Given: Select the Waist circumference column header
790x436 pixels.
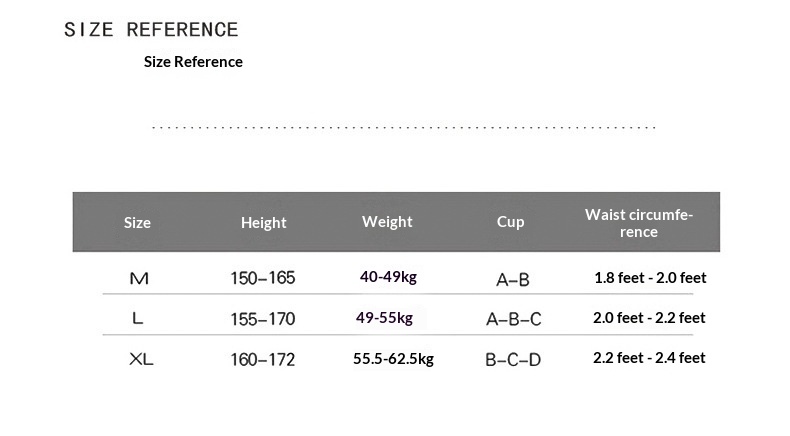Looking at the screenshot, I should coord(638,222).
